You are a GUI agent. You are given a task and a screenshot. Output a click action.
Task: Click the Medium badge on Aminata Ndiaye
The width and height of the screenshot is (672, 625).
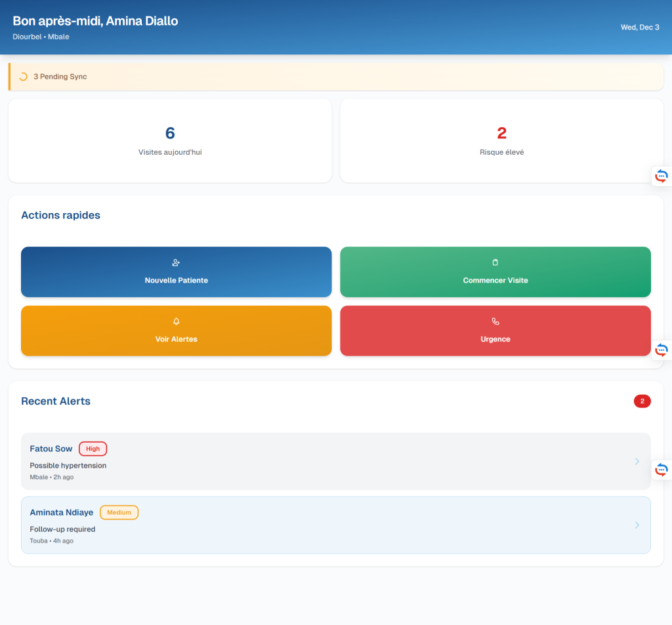pos(119,513)
